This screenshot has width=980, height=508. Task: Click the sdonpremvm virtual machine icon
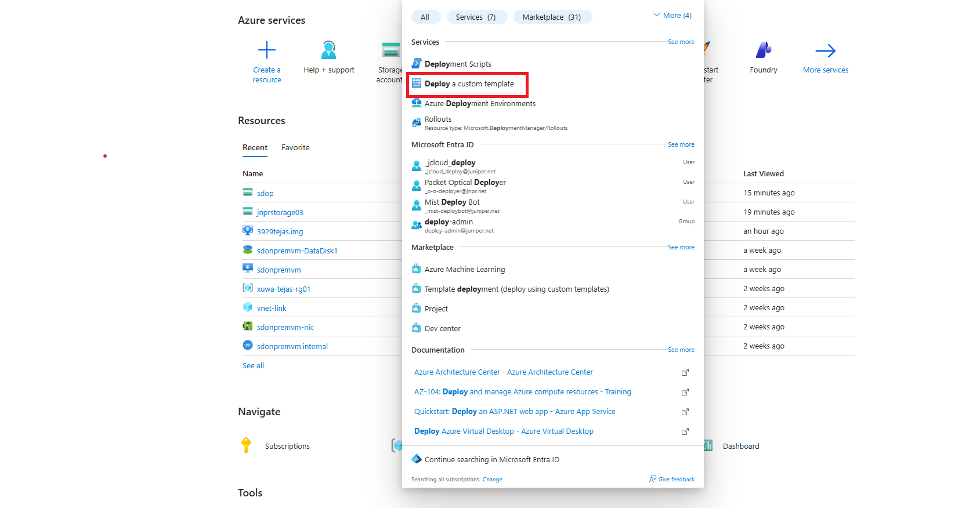click(248, 268)
